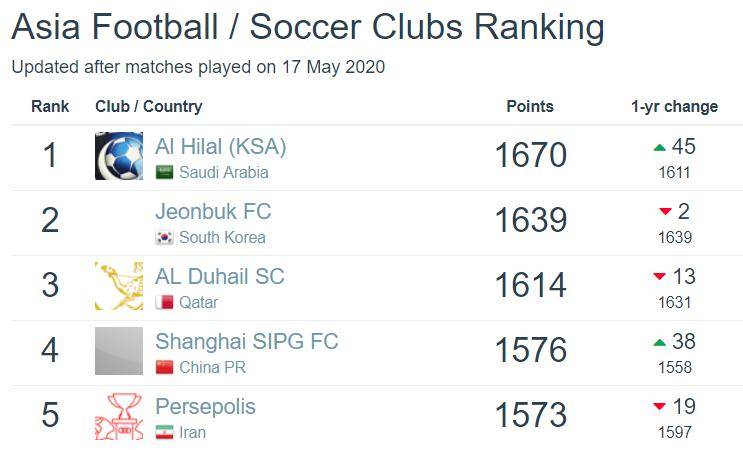Click the Iran flag icon
This screenshot has height=450, width=743.
[164, 432]
